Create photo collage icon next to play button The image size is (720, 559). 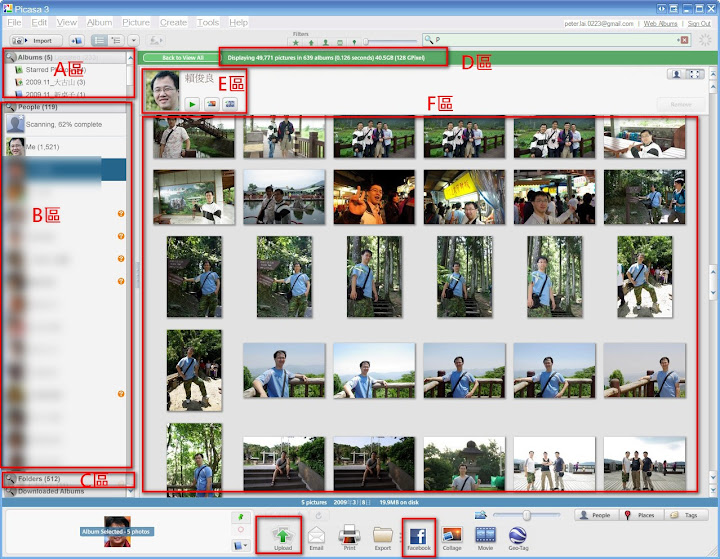tap(211, 104)
